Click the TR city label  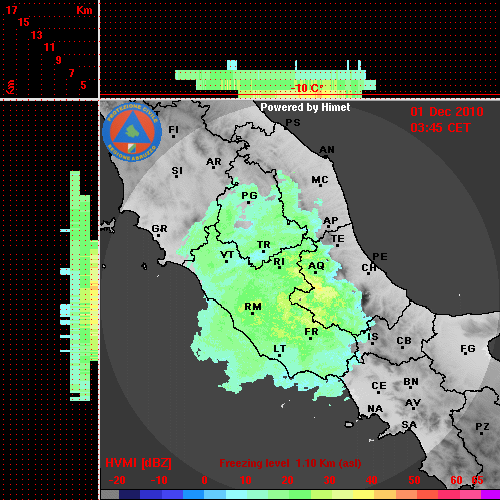tap(264, 245)
